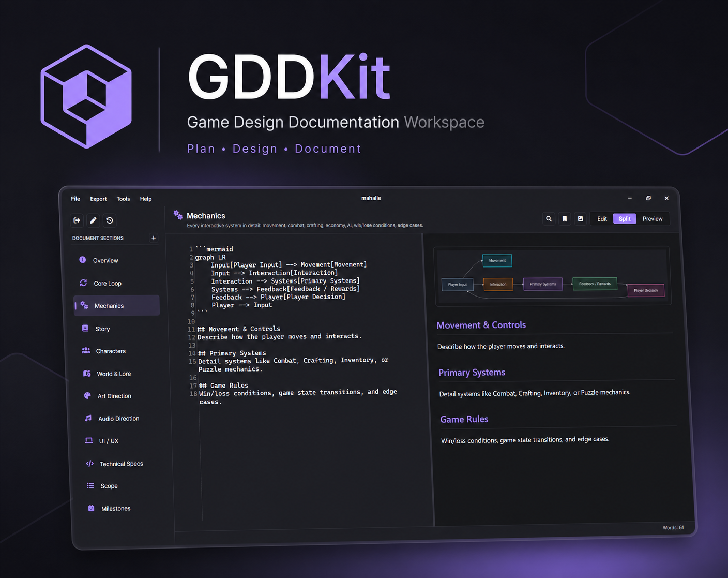Click the Movement node in diagram
728x578 pixels.
click(x=497, y=260)
